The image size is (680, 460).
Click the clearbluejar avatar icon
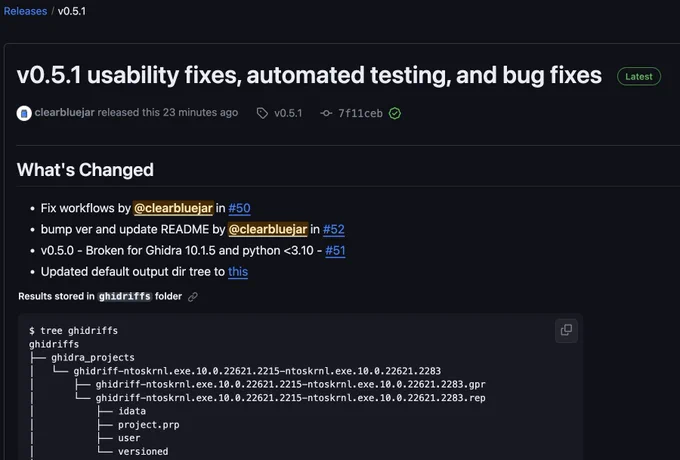(x=24, y=113)
